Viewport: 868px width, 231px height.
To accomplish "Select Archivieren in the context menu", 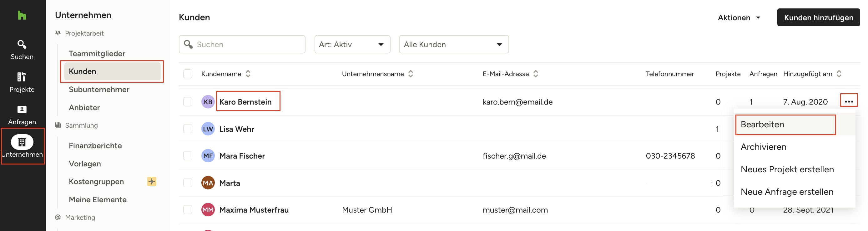I will click(763, 147).
